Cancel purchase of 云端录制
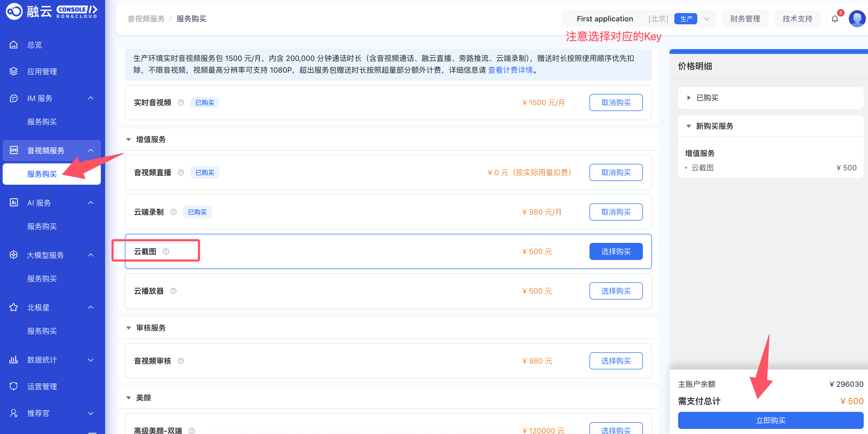The image size is (868, 434). (x=616, y=212)
